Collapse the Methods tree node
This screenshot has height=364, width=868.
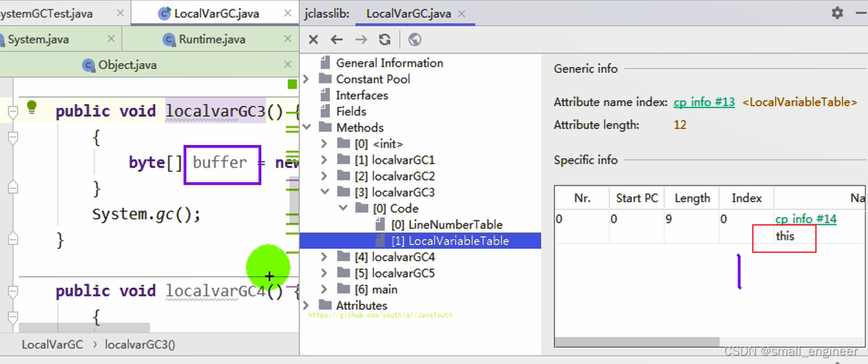pos(306,127)
